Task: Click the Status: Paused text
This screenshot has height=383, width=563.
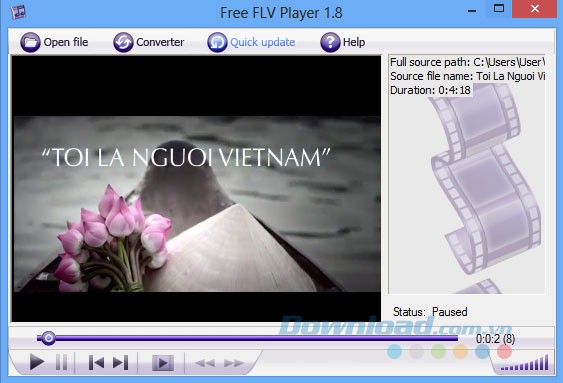Action: (430, 312)
